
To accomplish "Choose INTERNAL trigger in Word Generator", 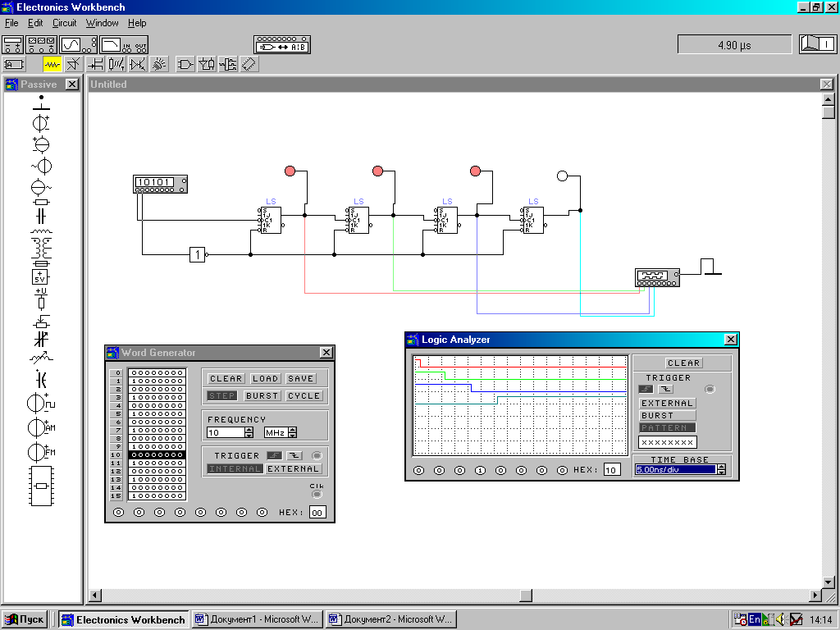I will tap(235, 468).
